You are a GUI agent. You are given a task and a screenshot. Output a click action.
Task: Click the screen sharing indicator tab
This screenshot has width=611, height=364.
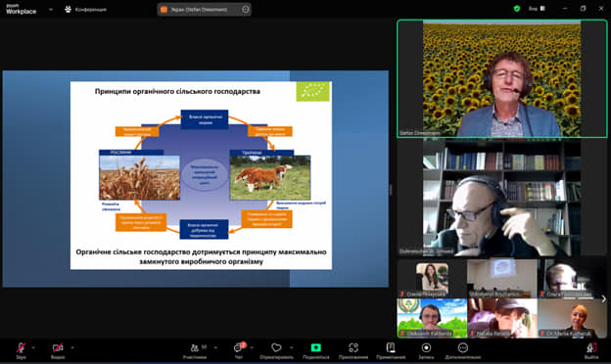pyautogui.click(x=205, y=10)
